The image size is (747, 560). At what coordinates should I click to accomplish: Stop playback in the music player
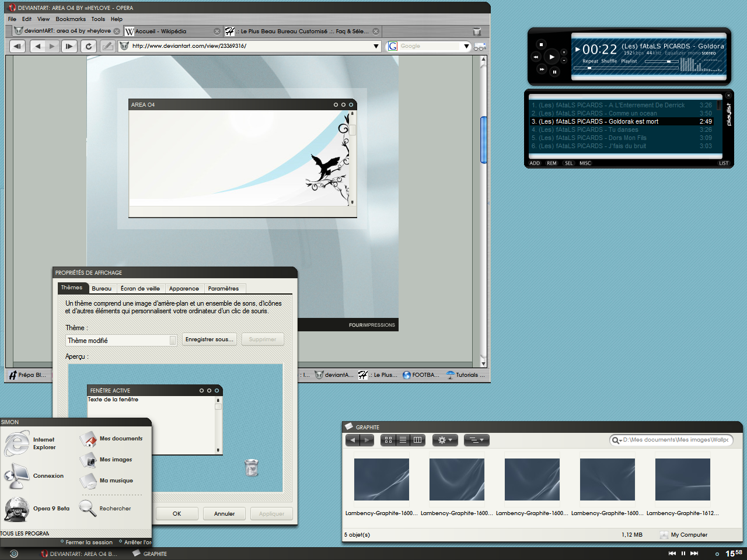tap(541, 44)
